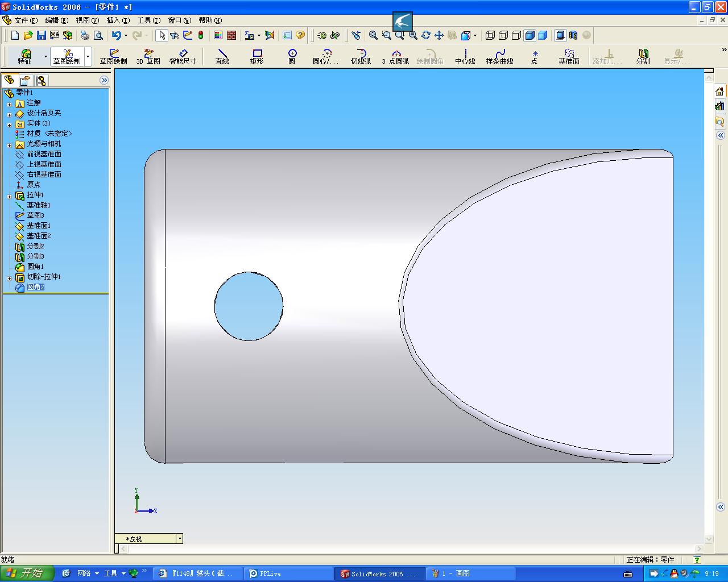The height and width of the screenshot is (582, 728).
Task: Toggle the 草图绘制 command manager button
Action: coord(67,56)
